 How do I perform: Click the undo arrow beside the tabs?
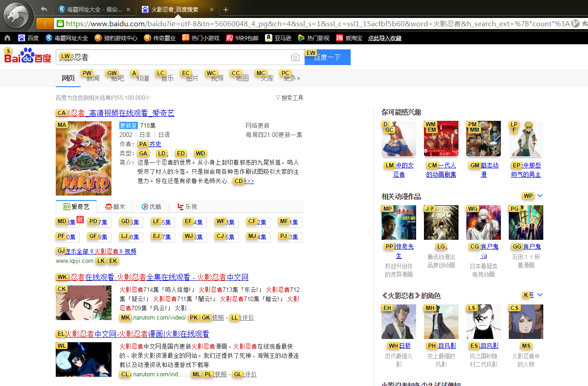pyautogui.click(x=44, y=9)
